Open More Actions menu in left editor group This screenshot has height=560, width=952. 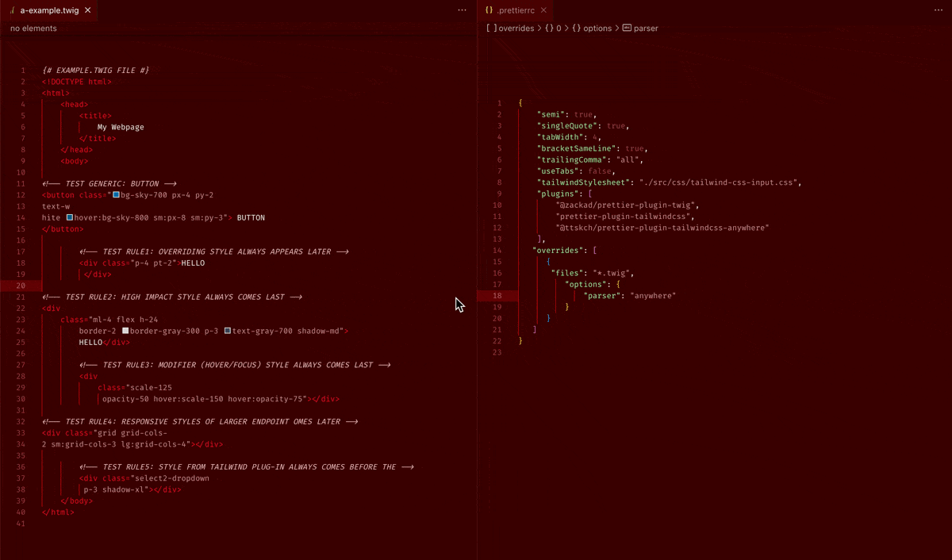tap(462, 10)
